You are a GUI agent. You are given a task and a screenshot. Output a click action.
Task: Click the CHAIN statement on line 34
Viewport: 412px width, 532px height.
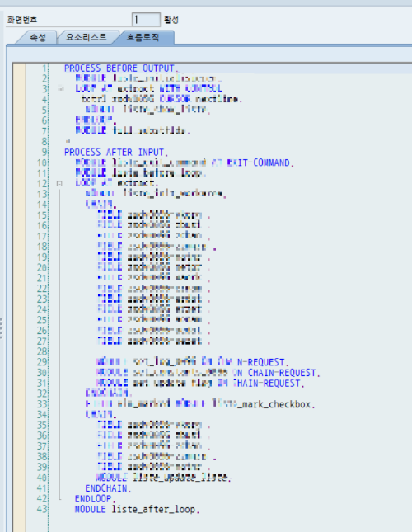tap(101, 414)
